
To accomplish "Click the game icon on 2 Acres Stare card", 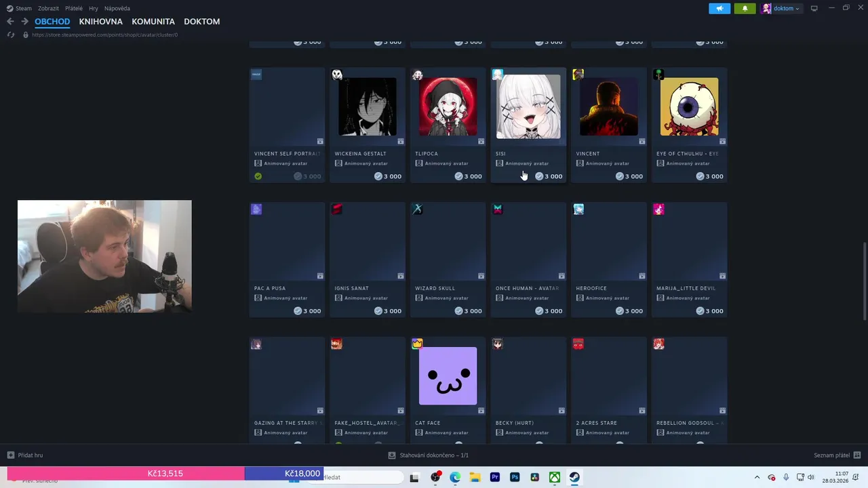I will tap(578, 344).
